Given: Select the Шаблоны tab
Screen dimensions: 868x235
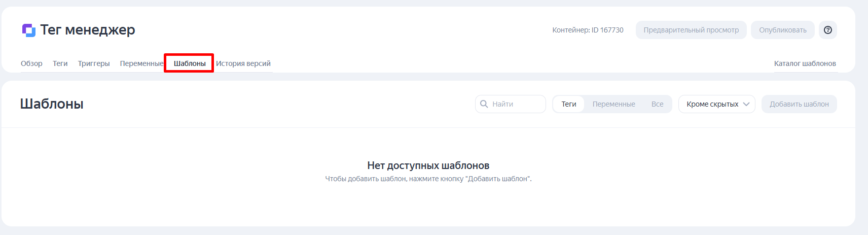Looking at the screenshot, I should (190, 63).
